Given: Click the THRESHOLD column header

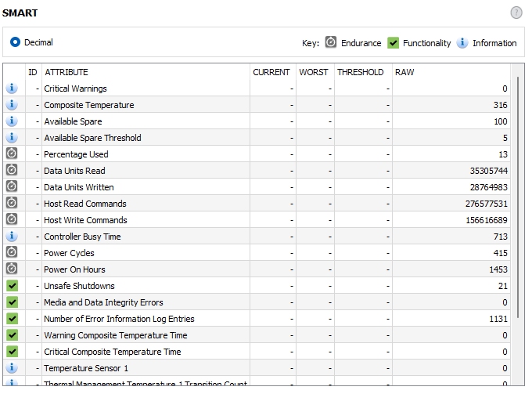Looking at the screenshot, I should click(361, 72).
